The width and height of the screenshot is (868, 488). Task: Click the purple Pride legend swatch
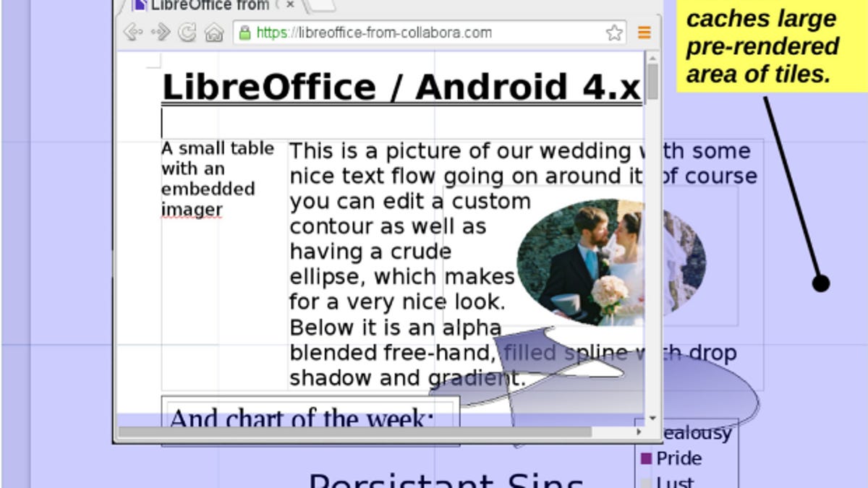[x=647, y=458]
